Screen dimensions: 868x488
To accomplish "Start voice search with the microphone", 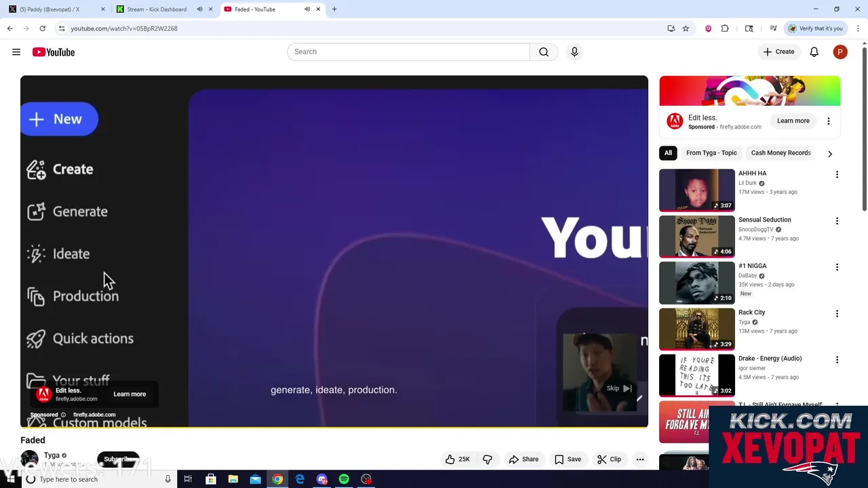I will [x=574, y=52].
